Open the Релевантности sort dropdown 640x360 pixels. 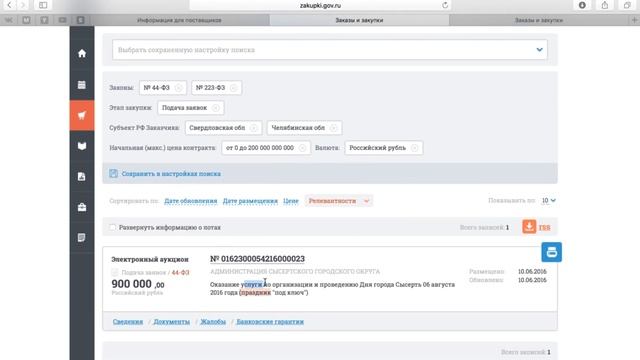pos(338,201)
